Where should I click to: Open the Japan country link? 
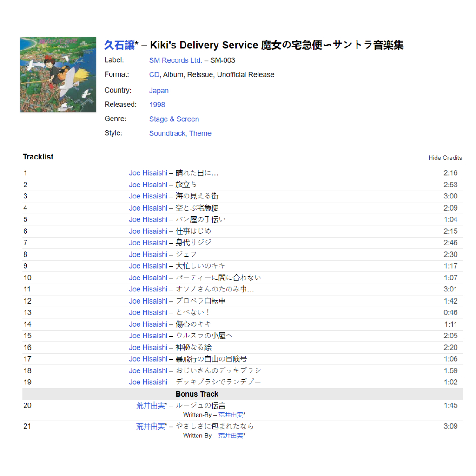pos(159,91)
